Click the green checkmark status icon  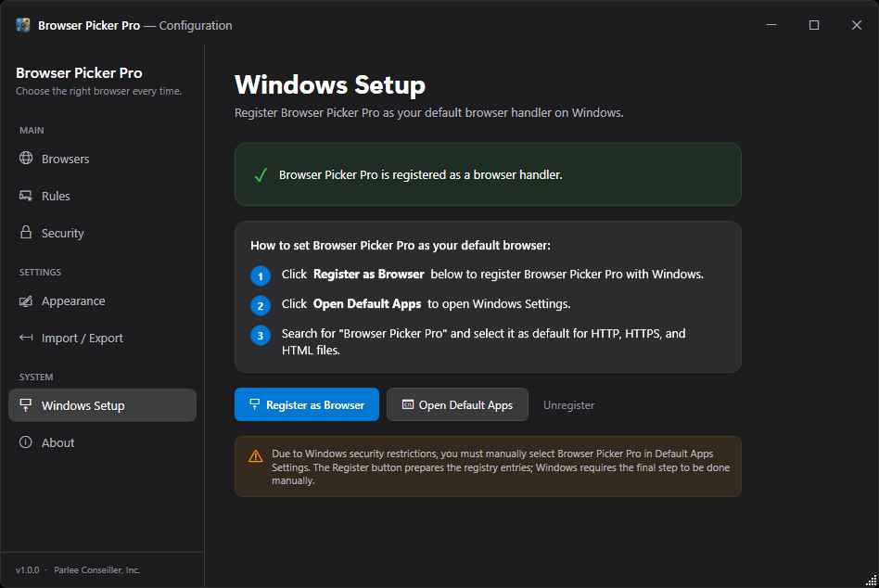pos(261,175)
